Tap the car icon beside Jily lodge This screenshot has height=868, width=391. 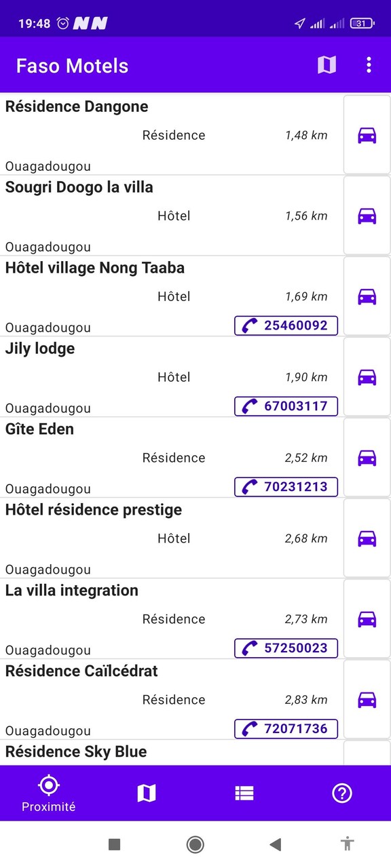tap(367, 377)
